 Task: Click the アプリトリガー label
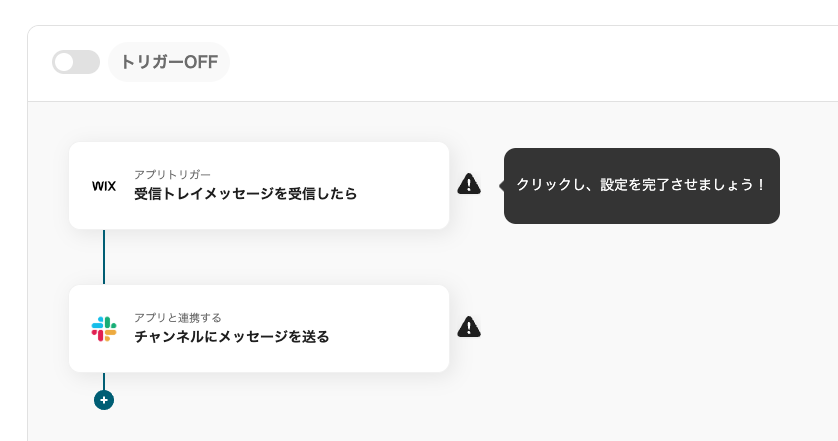click(172, 174)
